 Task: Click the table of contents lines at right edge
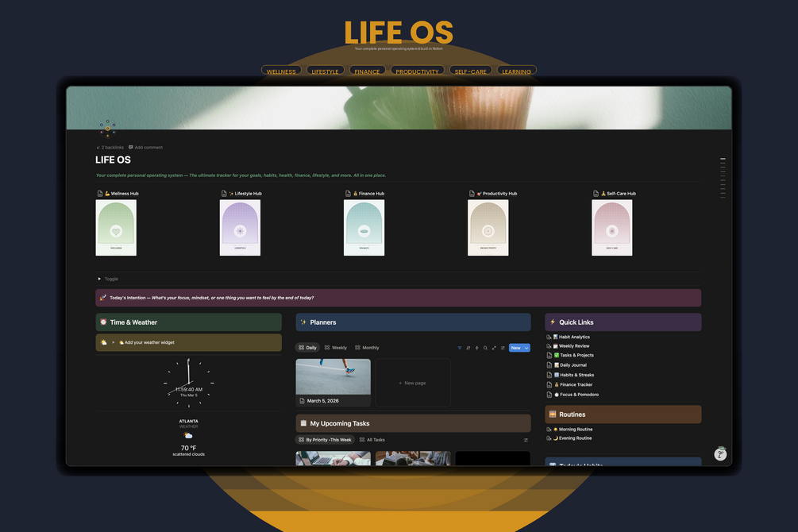coord(723,177)
